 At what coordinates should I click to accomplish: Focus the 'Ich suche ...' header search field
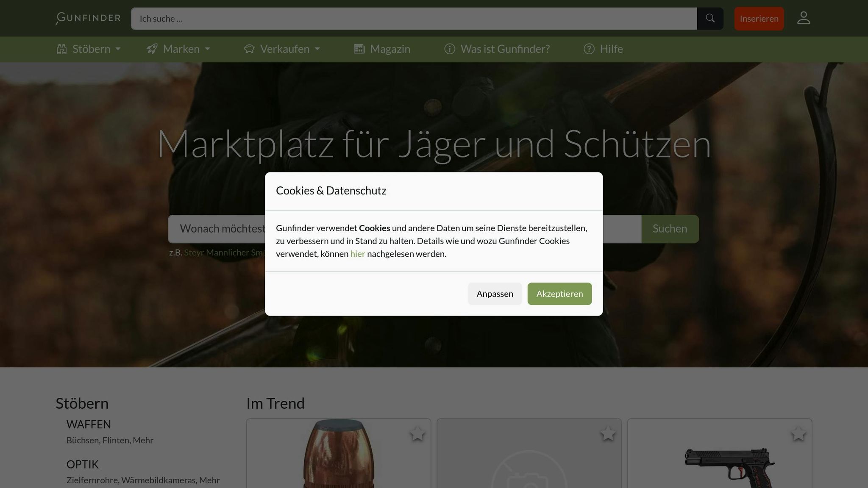414,18
